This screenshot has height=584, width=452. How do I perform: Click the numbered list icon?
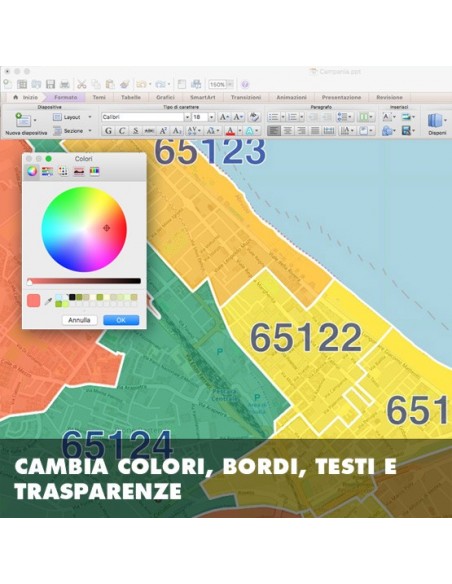[x=293, y=117]
